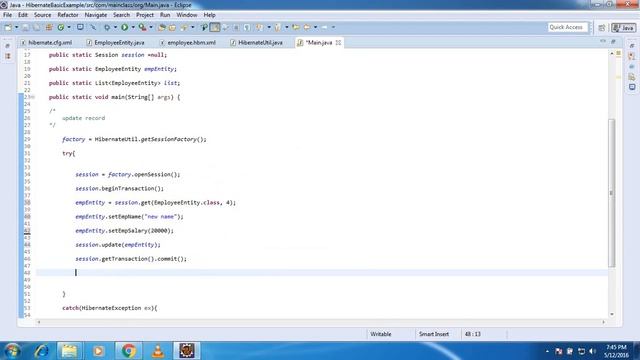Open the Back history dropdown arrow
Image resolution: width=640 pixels, height=360 pixels.
pyautogui.click(x=316, y=27)
